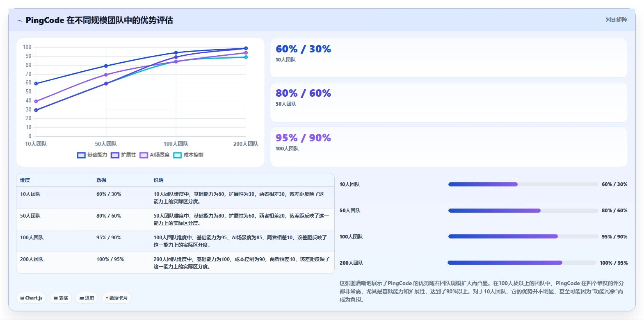The width and height of the screenshot is (644, 320).
Task: Click the summary paragraph starting 这张图清晰地展示了
Action: [x=482, y=291]
